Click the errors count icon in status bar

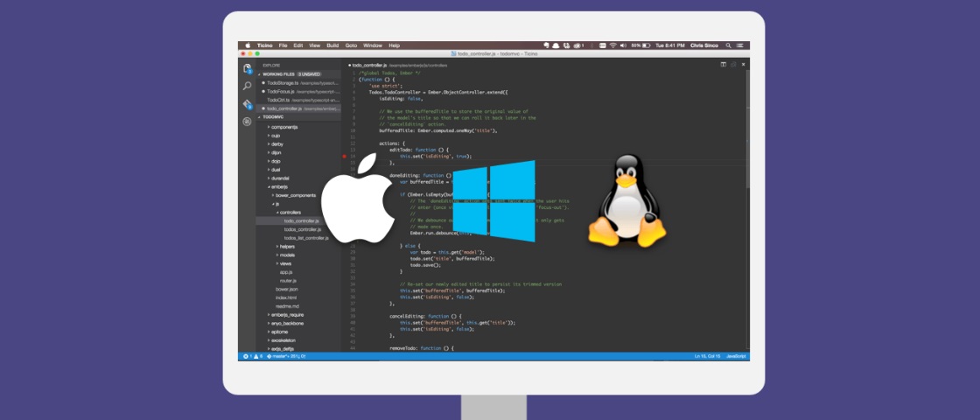click(246, 356)
